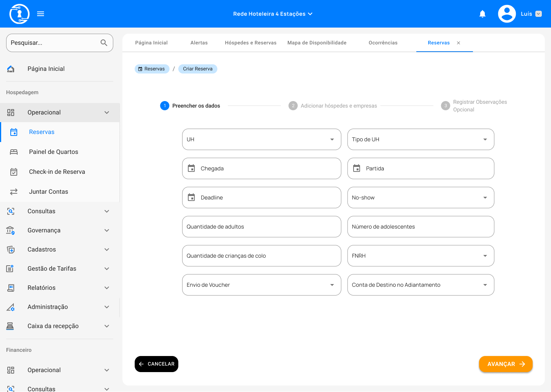The image size is (551, 392).
Task: Click the company logo icon
Action: click(x=20, y=14)
